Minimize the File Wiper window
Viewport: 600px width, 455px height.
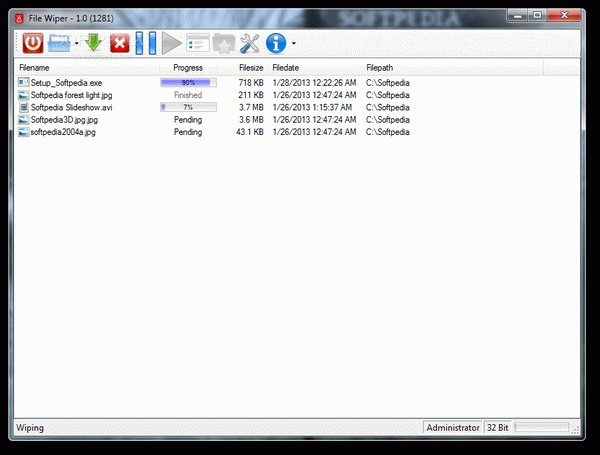click(x=518, y=16)
